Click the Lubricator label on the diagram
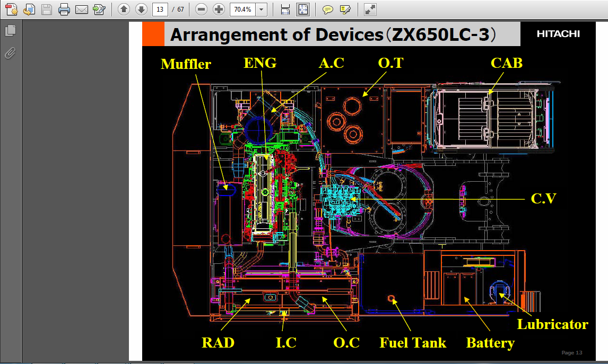 pos(552,324)
